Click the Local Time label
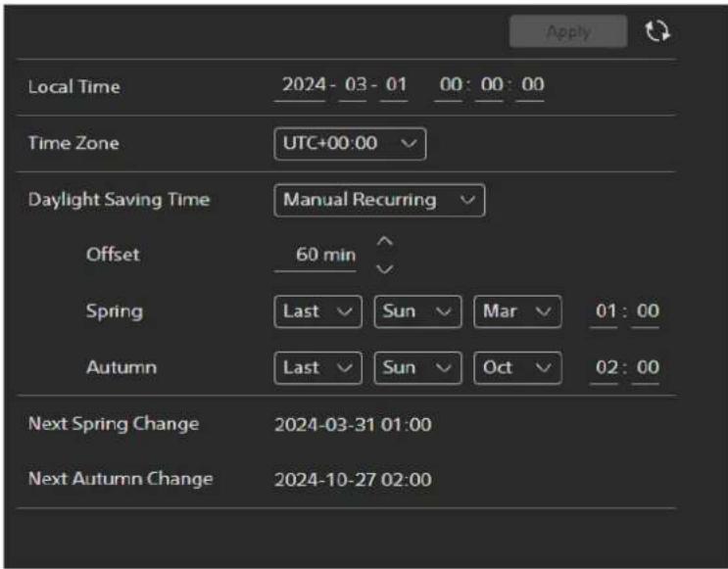728x569 pixels. tap(74, 87)
